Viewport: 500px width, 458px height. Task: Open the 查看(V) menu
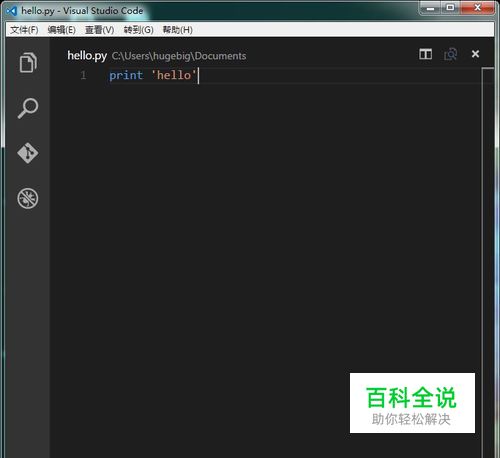tap(99, 30)
